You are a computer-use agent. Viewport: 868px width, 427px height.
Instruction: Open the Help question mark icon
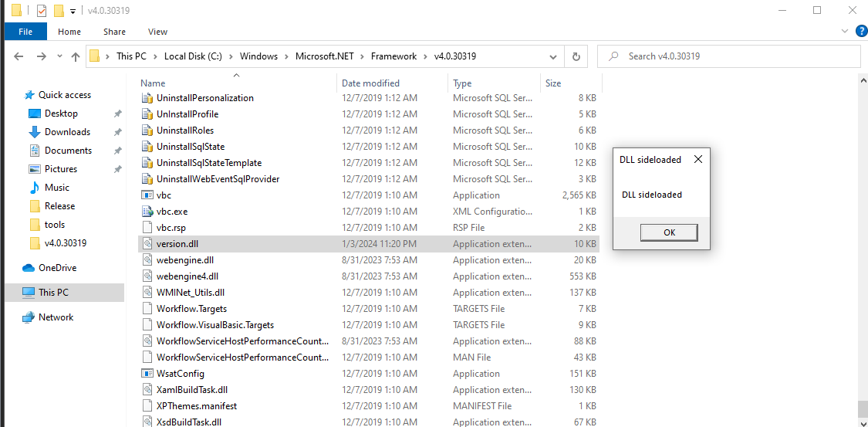pyautogui.click(x=861, y=31)
